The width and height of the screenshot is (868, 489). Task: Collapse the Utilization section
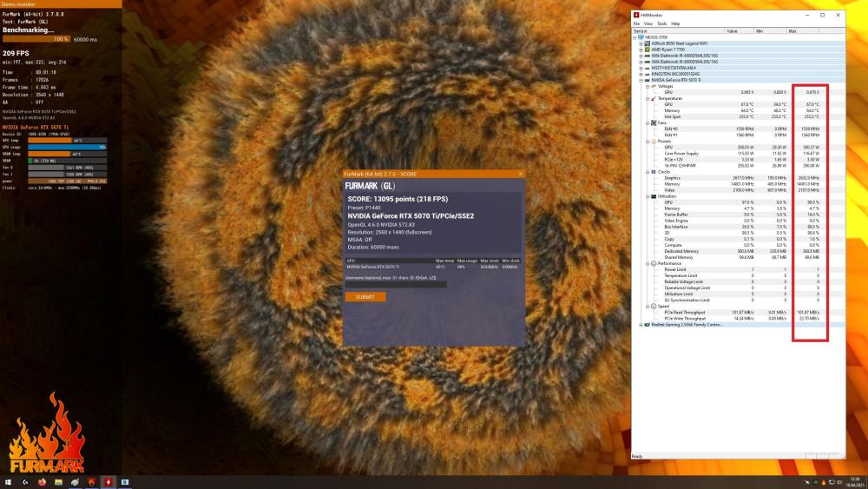tap(647, 196)
